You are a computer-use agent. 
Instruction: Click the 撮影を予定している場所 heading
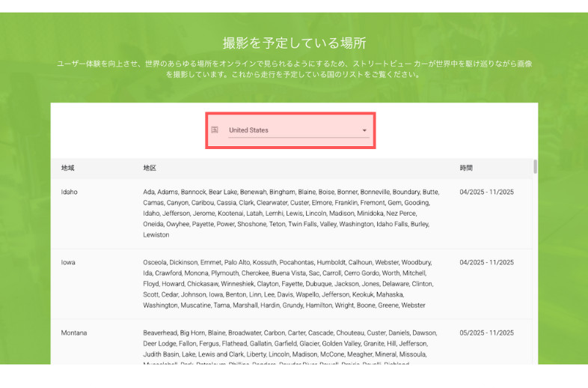(294, 43)
